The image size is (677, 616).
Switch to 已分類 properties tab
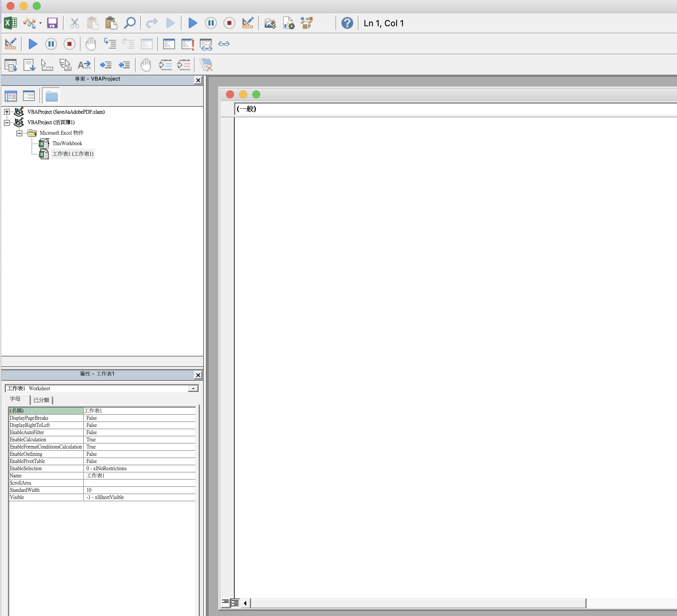pos(41,400)
